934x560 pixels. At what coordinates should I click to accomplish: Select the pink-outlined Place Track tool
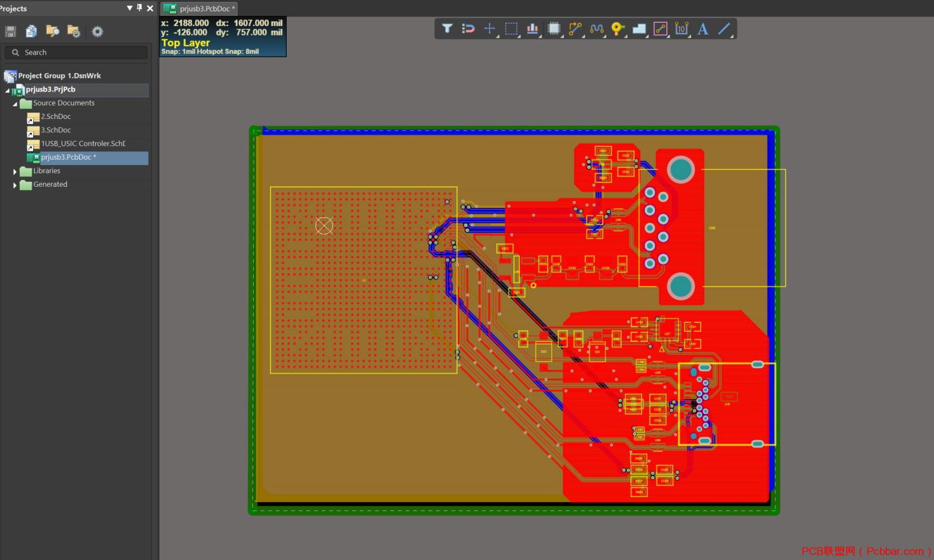click(661, 29)
